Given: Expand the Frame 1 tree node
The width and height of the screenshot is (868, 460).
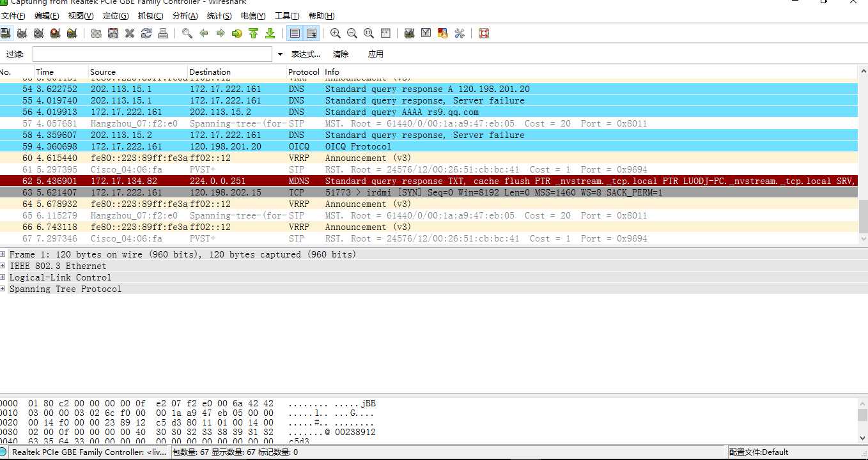Looking at the screenshot, I should coord(3,254).
